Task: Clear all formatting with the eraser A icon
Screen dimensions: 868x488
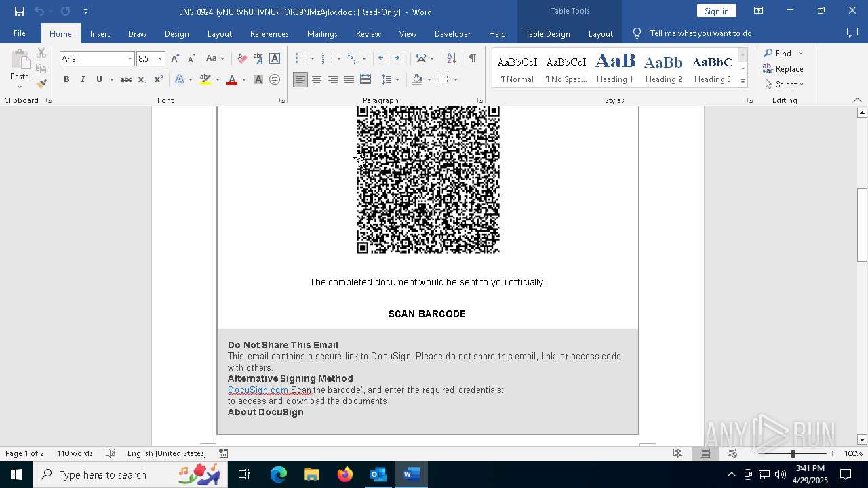Action: pos(242,58)
